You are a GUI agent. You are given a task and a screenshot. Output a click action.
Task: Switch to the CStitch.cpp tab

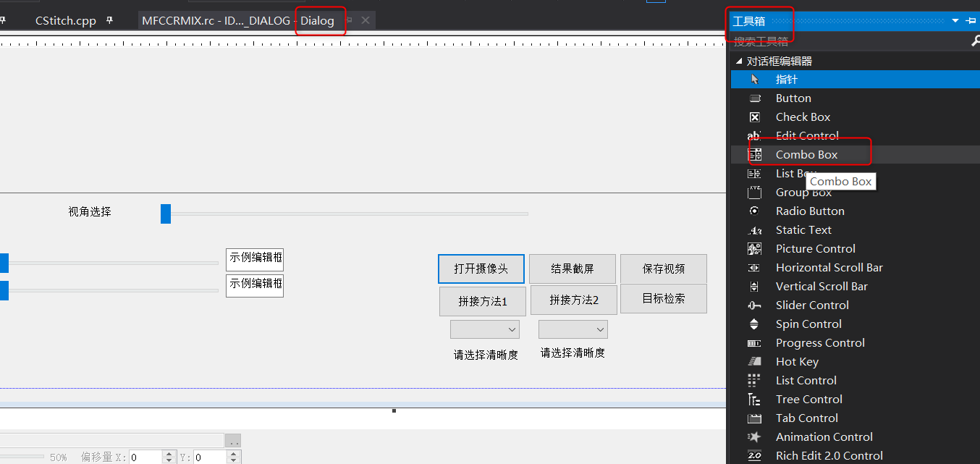pyautogui.click(x=65, y=20)
